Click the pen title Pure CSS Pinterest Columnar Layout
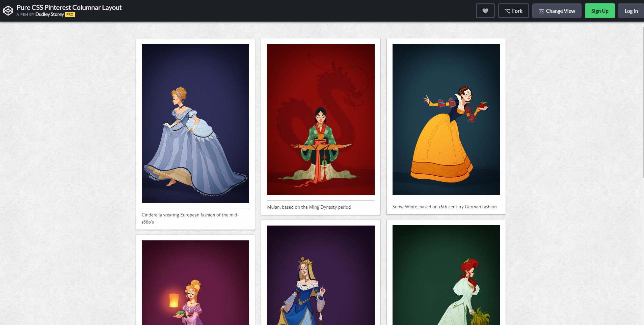644x325 pixels. point(69,7)
